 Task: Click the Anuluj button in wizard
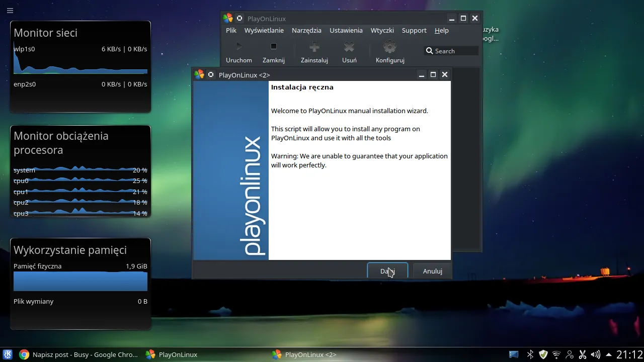pyautogui.click(x=432, y=270)
